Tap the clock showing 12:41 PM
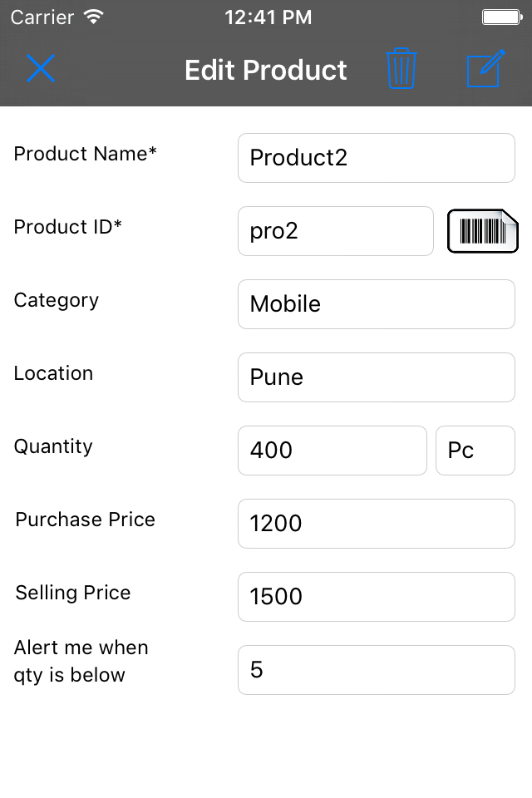 tap(268, 17)
